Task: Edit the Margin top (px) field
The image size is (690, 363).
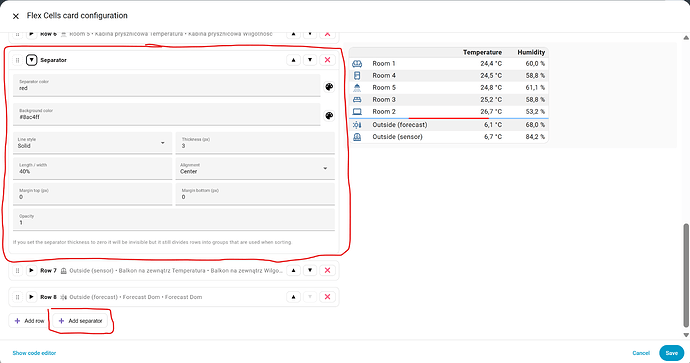Action: click(x=92, y=194)
